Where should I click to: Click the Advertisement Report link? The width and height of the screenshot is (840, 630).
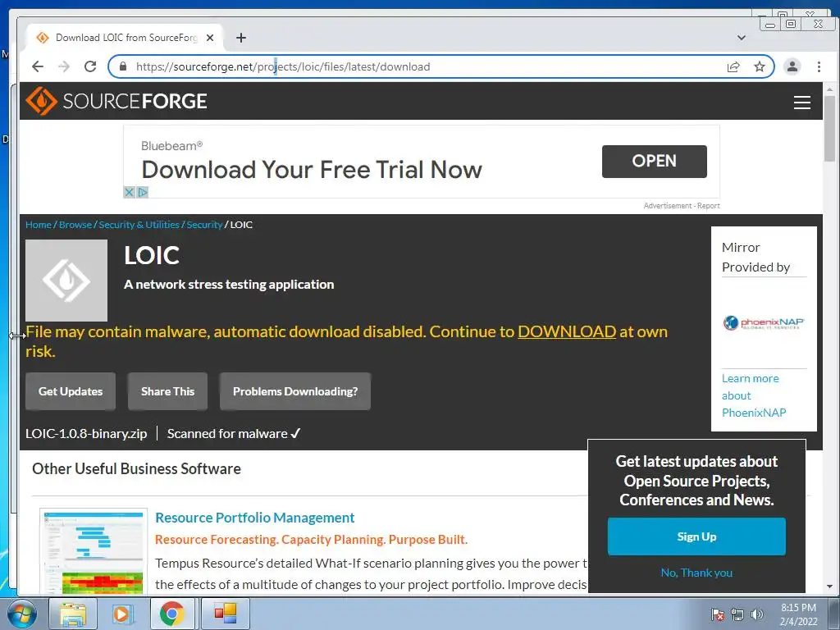[x=682, y=206]
